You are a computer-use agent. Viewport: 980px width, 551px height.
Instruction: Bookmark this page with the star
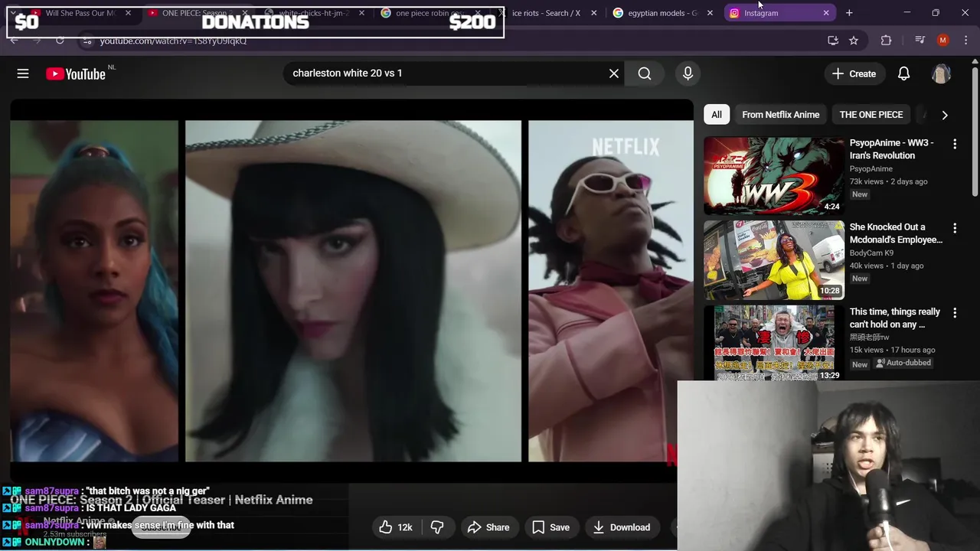(854, 41)
